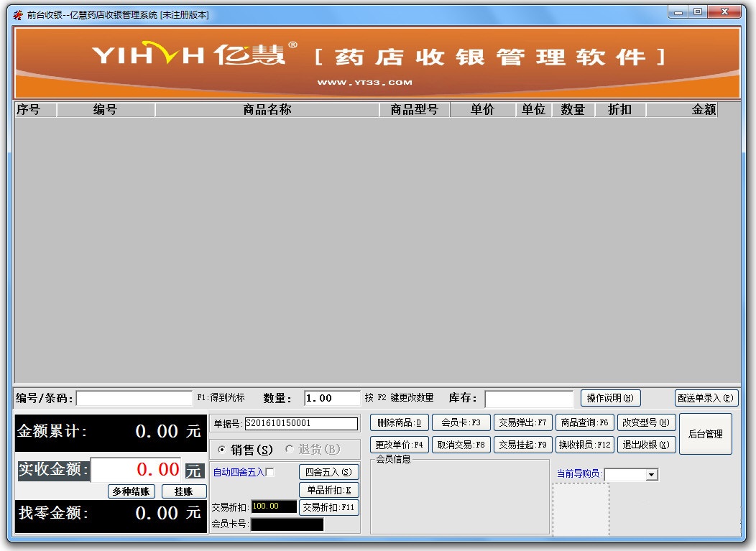Focus the 编号/条码 input field

(x=134, y=399)
